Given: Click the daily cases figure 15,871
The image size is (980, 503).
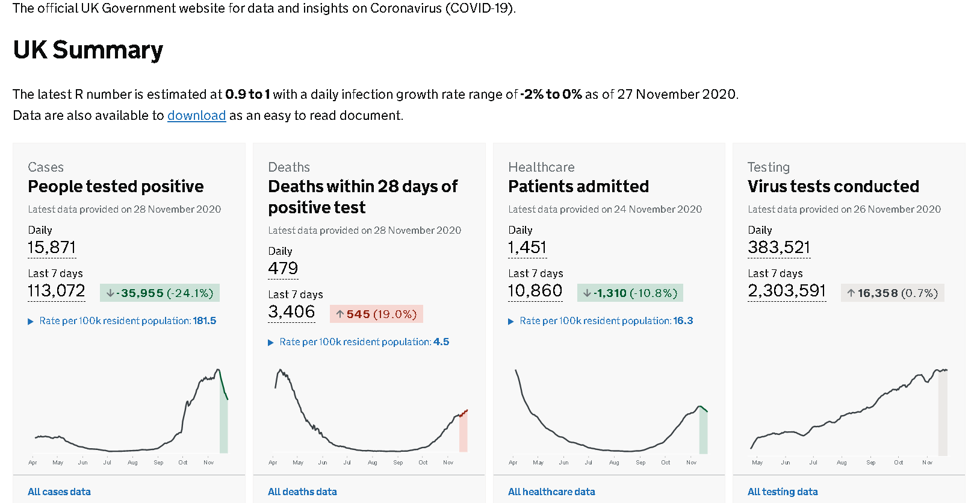Looking at the screenshot, I should point(52,248).
